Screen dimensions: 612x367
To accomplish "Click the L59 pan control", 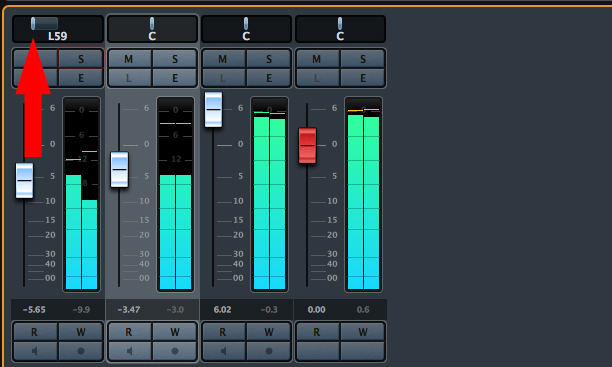I will (x=58, y=29).
